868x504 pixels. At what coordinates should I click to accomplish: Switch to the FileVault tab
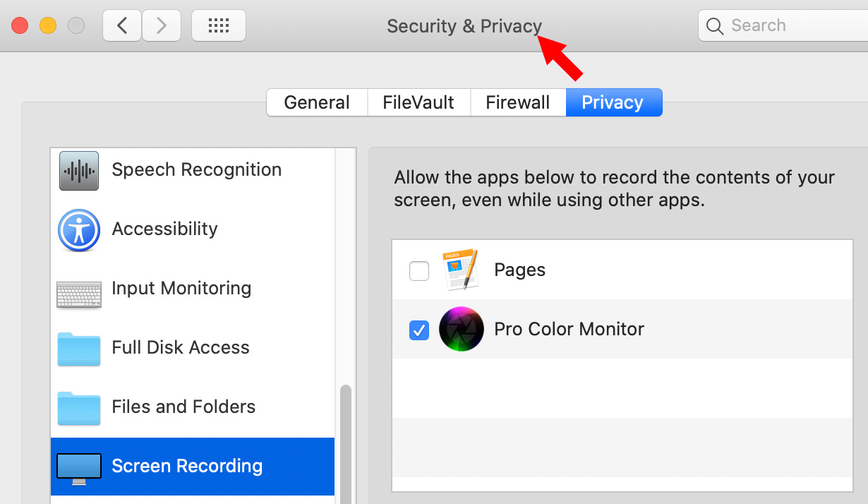point(418,102)
